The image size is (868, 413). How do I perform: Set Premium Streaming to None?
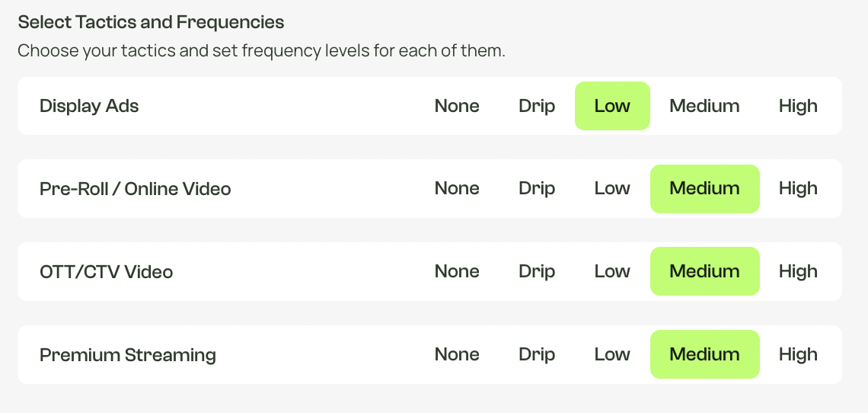(x=457, y=355)
